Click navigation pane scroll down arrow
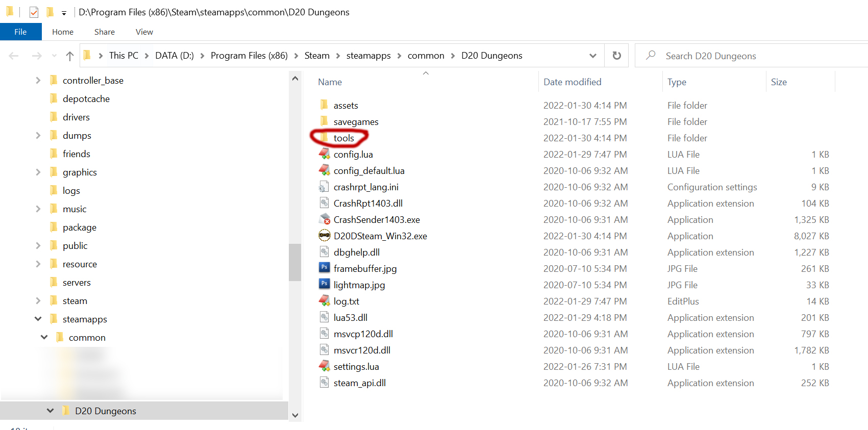This screenshot has width=868, height=430. (295, 415)
